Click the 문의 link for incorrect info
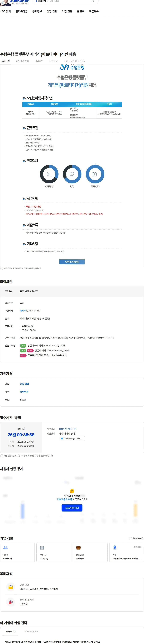 (33, 268)
